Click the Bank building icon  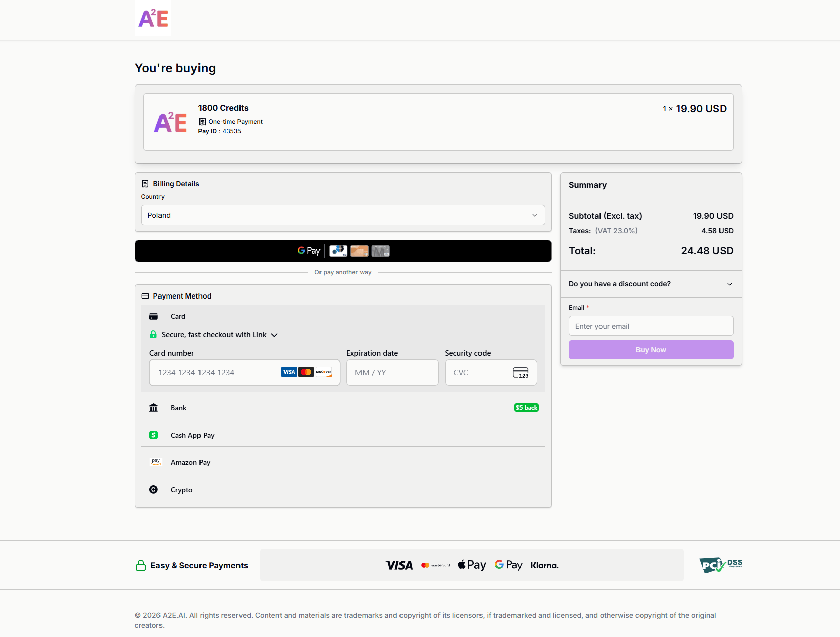tap(153, 408)
